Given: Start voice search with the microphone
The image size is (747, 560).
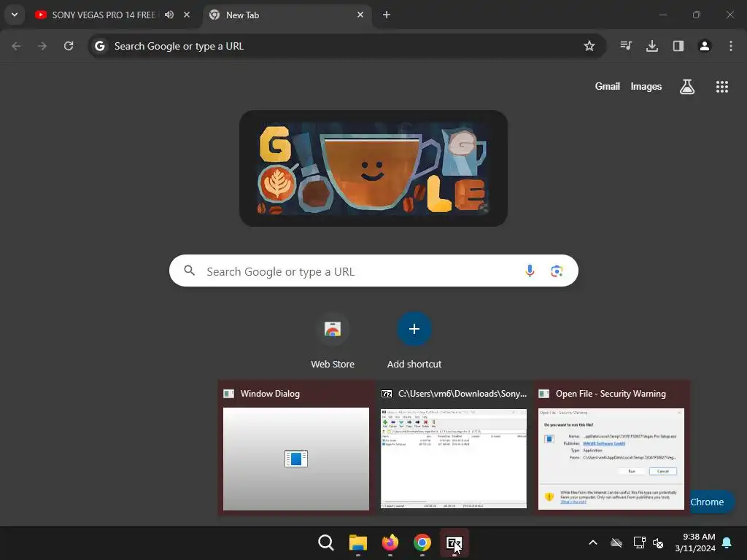Looking at the screenshot, I should point(530,271).
